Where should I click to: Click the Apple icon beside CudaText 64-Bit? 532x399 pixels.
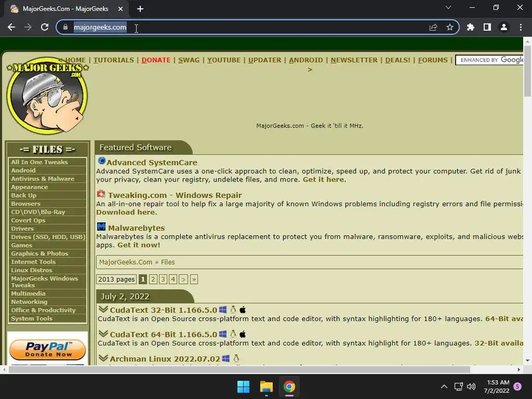click(x=243, y=334)
